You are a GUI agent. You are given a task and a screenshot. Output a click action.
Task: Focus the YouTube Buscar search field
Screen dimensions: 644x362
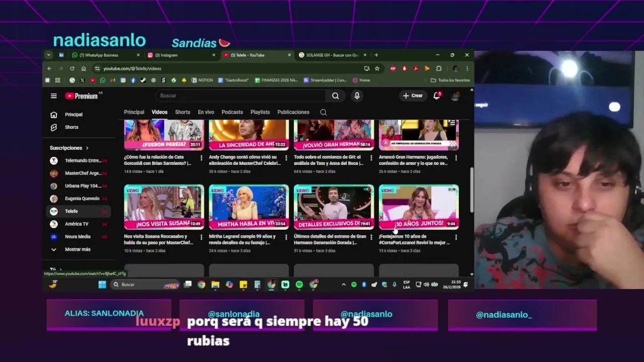pyautogui.click(x=242, y=96)
